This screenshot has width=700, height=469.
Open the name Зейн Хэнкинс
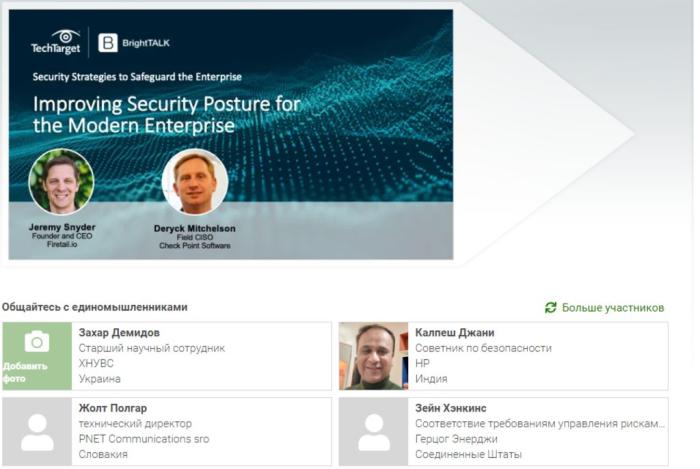click(x=451, y=408)
